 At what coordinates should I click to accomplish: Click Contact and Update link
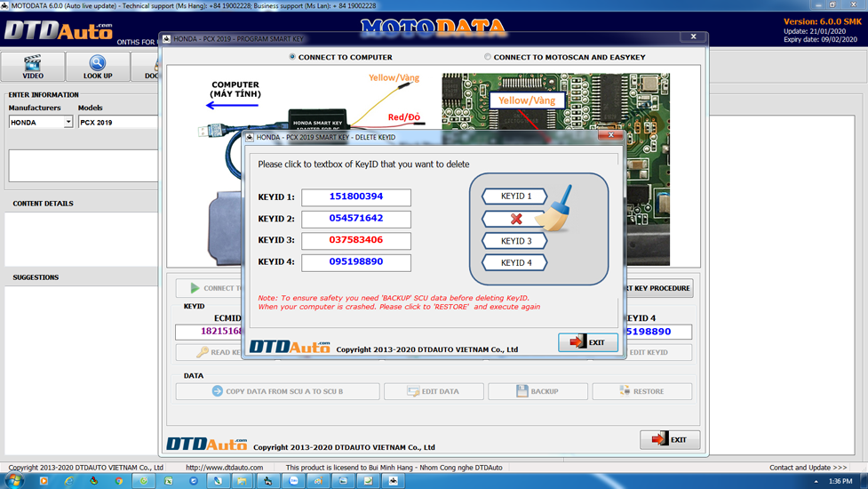[808, 468]
